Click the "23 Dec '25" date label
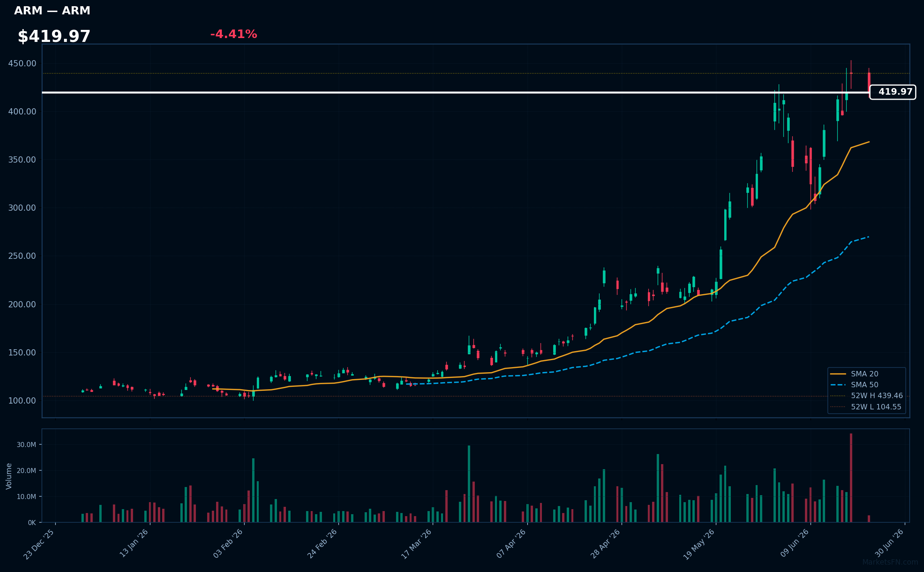 coord(39,544)
